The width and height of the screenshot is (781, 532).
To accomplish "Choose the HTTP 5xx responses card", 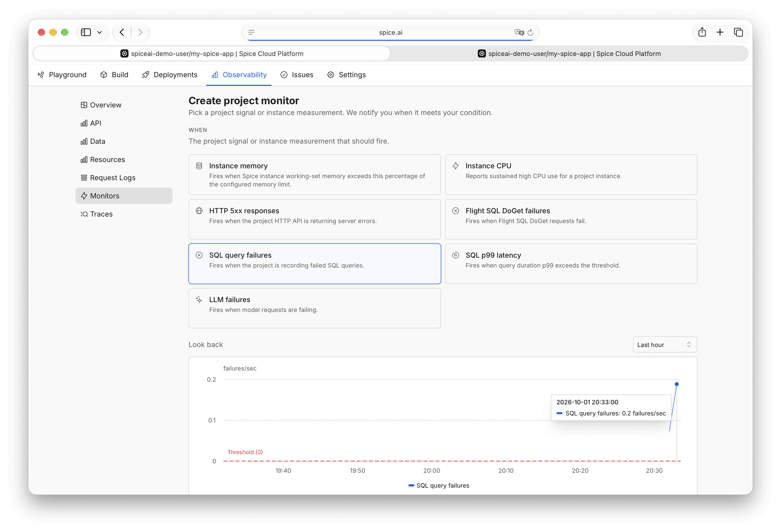I will coord(315,219).
